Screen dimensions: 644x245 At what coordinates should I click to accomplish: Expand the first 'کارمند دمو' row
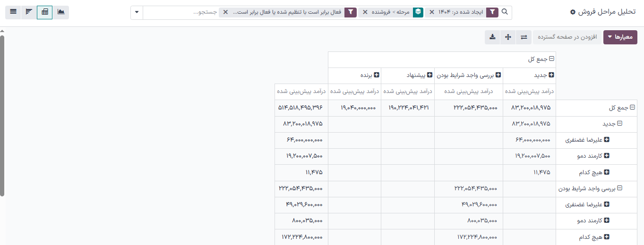pyautogui.click(x=607, y=156)
